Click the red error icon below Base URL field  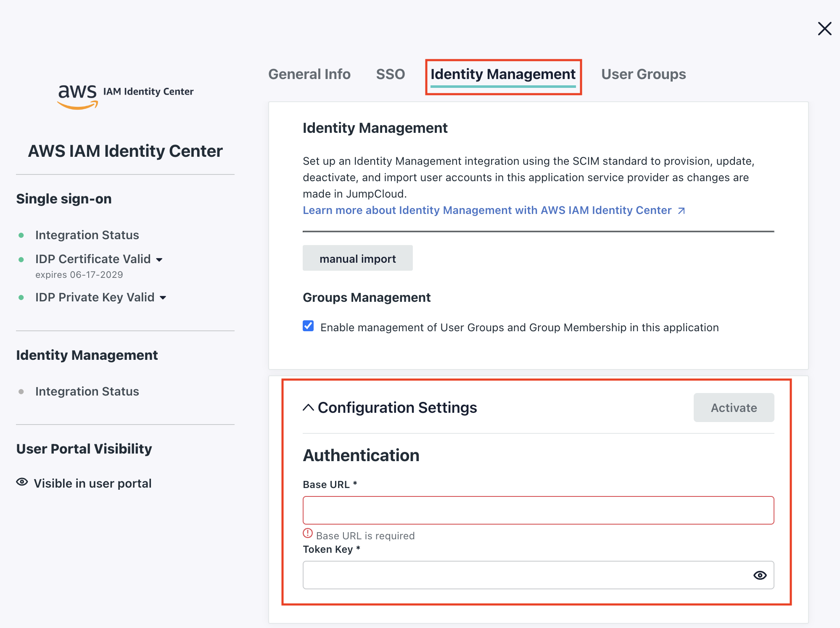pyautogui.click(x=307, y=534)
